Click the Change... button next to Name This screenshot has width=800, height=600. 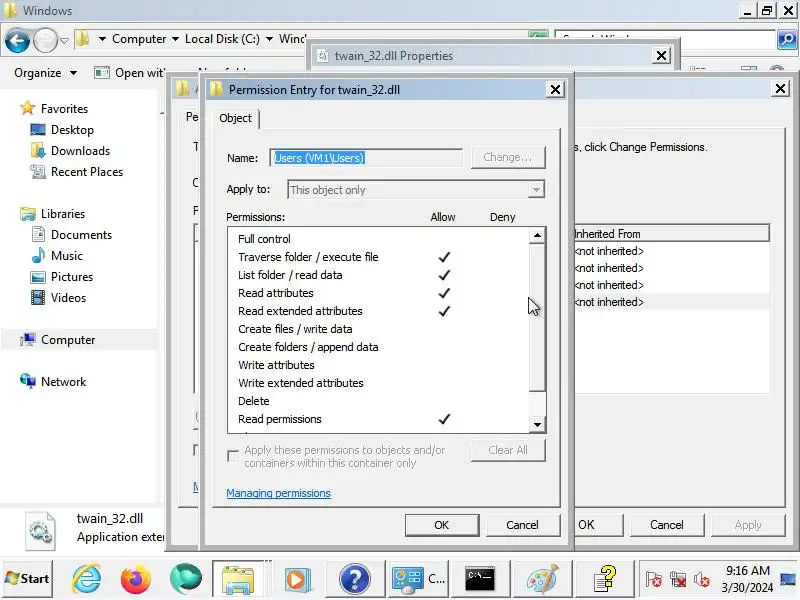pos(508,157)
